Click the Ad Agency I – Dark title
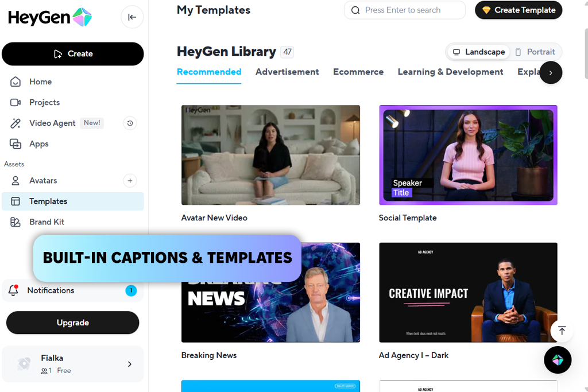This screenshot has height=392, width=588. pos(413,355)
